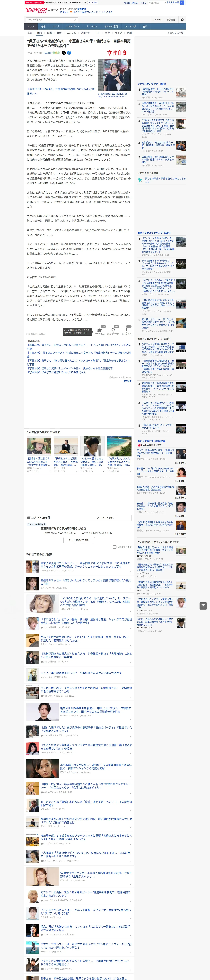This screenshot has height=980, width=210.
Task: Click the web search input at top right
Action: (x=156, y=3)
